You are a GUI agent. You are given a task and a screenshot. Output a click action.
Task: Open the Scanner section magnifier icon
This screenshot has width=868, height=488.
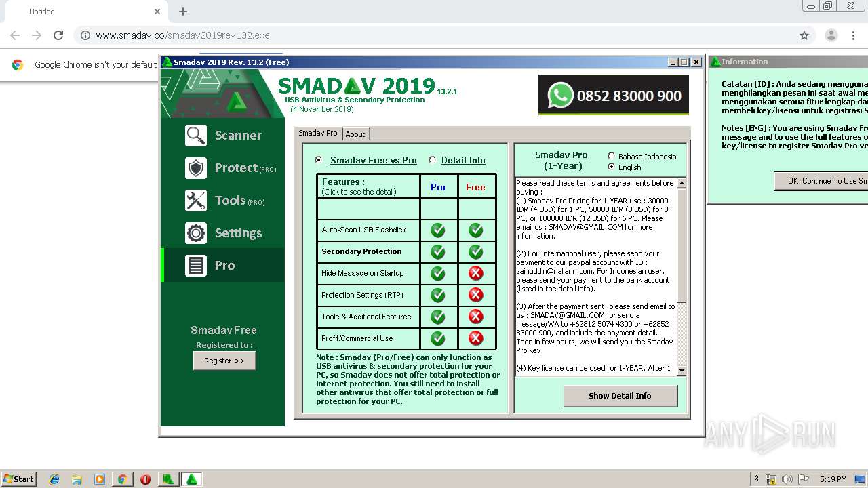(196, 136)
